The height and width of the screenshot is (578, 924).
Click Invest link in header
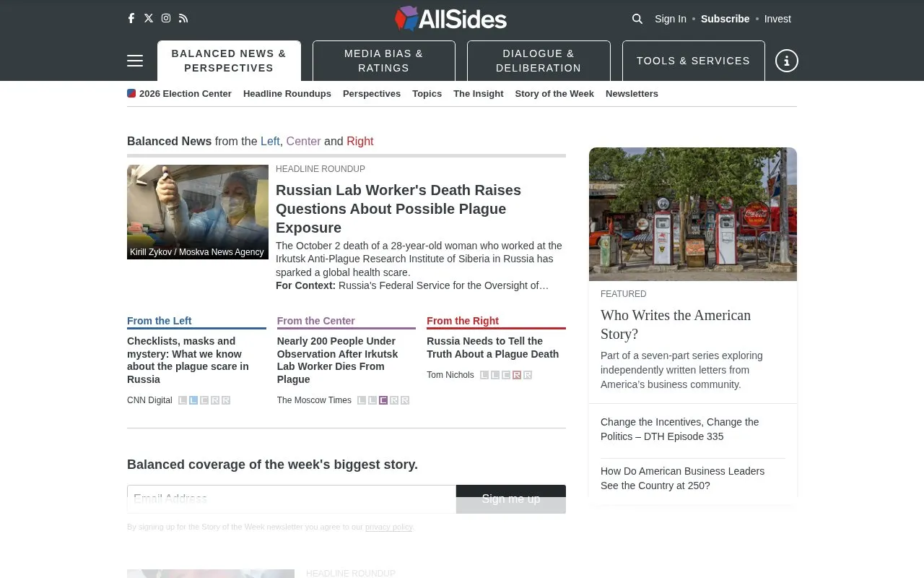click(777, 19)
